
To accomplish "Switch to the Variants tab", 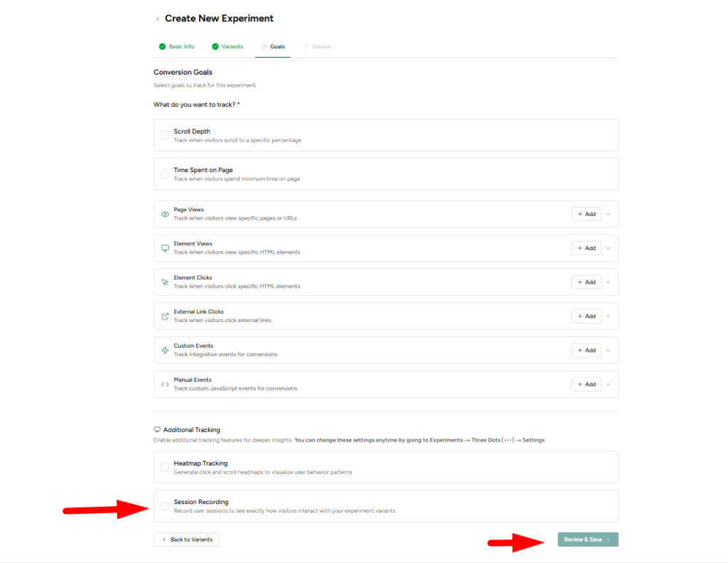I will point(229,45).
